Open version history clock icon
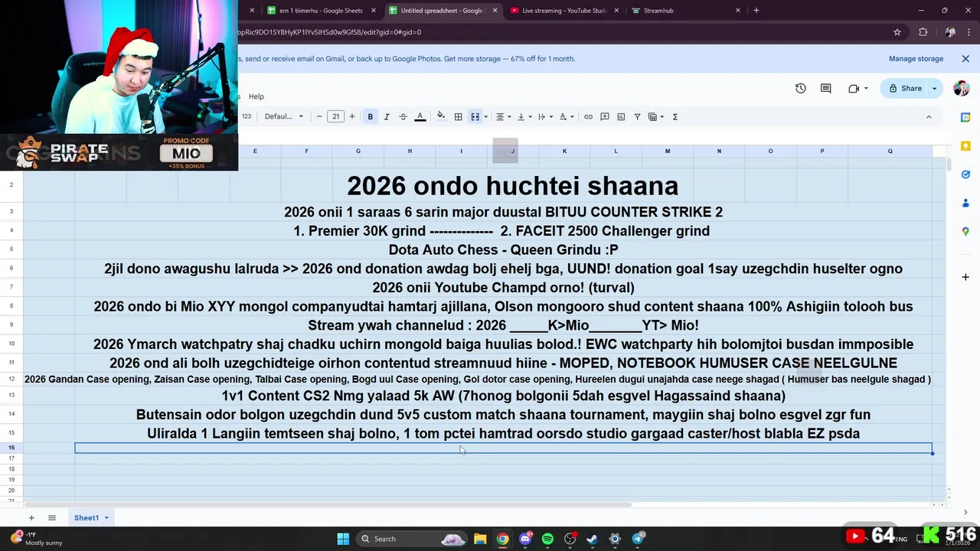The height and width of the screenshot is (551, 980). pos(800,88)
